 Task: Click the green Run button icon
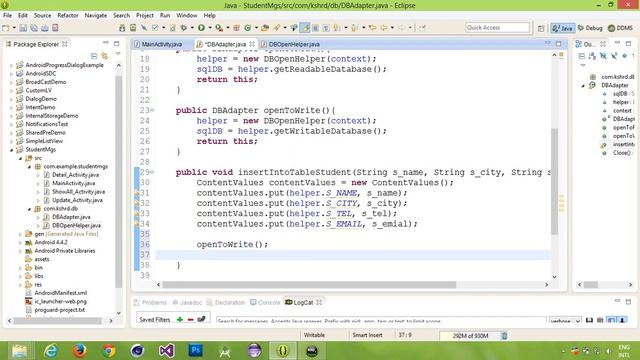coord(201,28)
